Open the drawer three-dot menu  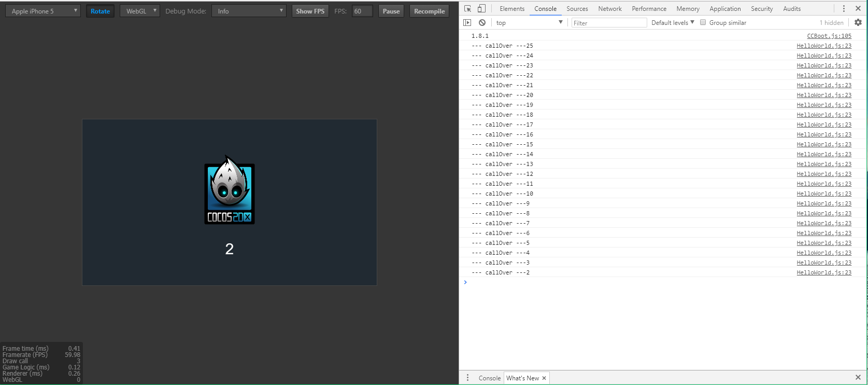pyautogui.click(x=467, y=378)
